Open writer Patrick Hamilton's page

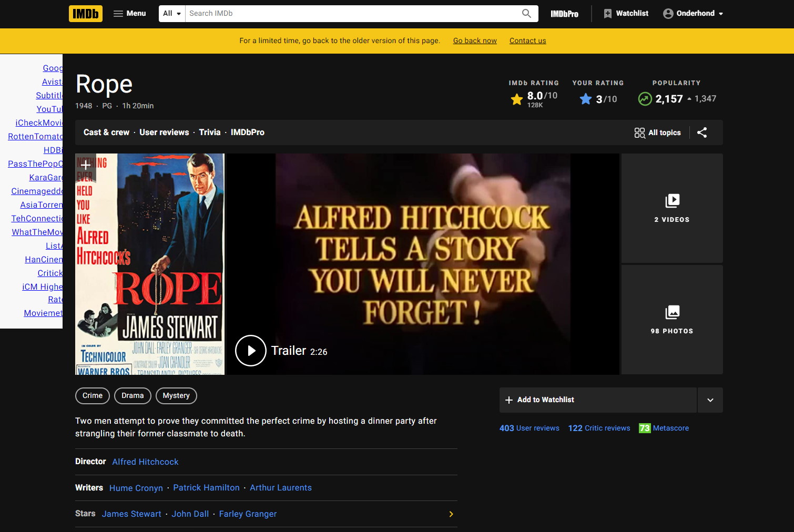206,488
